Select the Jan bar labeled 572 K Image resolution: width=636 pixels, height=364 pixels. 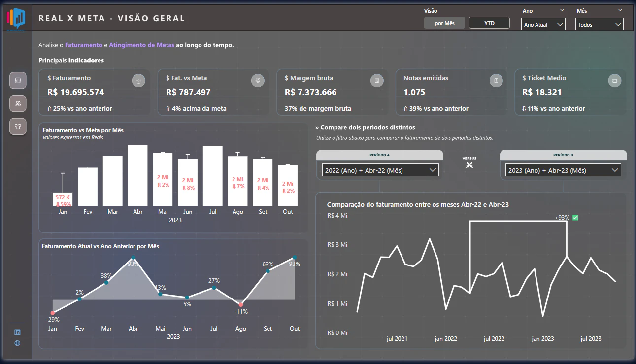[x=63, y=199]
